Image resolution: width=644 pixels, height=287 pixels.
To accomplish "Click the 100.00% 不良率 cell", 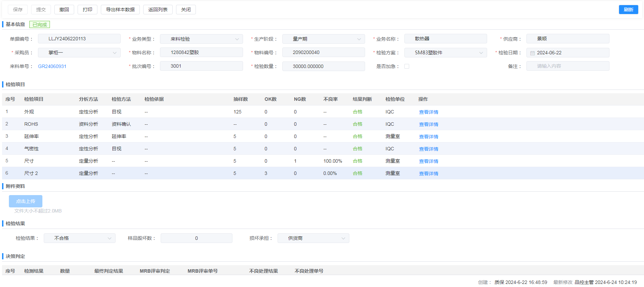I will (x=333, y=161).
